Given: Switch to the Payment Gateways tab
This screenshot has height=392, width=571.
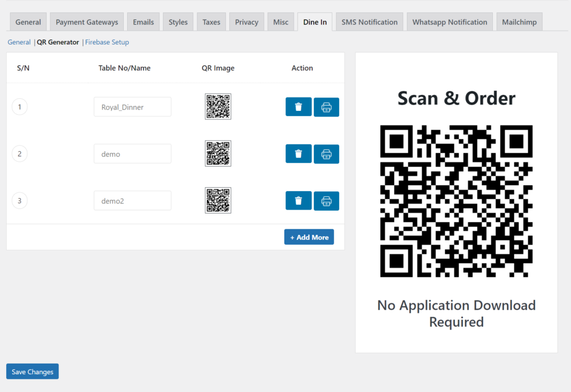Looking at the screenshot, I should (87, 22).
